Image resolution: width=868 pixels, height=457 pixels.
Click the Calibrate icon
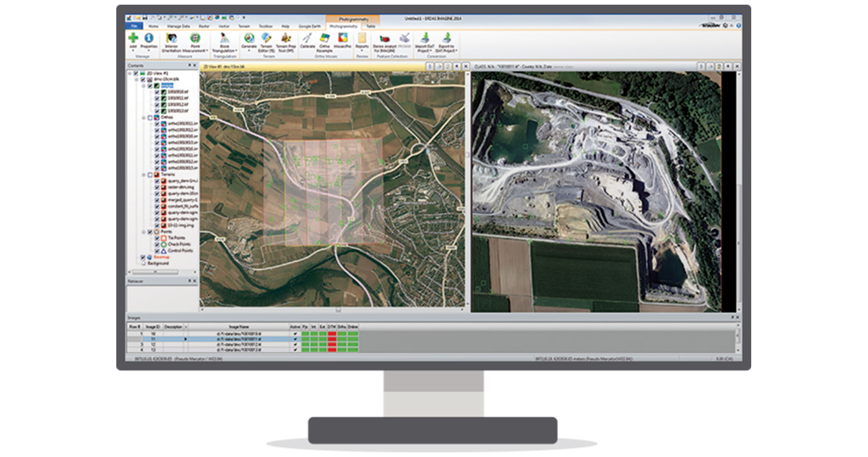[307, 38]
